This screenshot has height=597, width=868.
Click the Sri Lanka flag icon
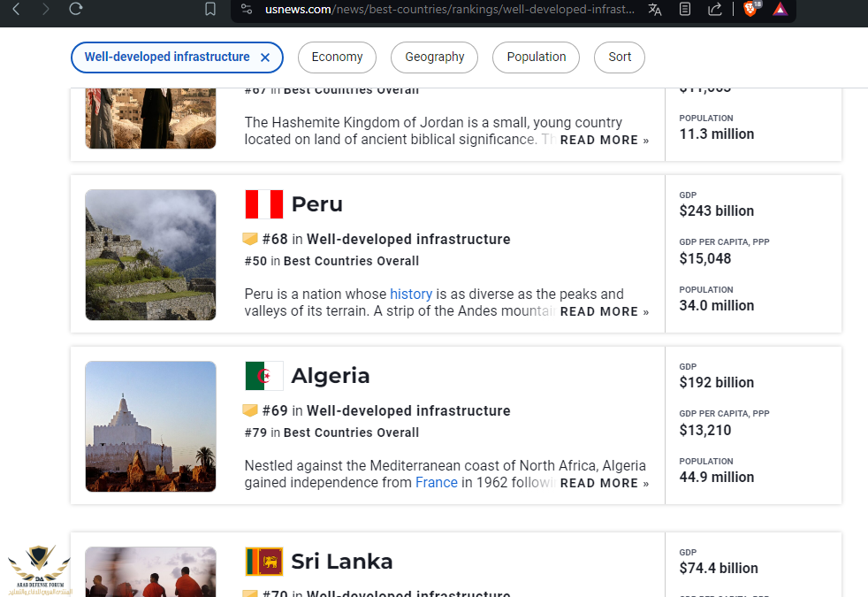[x=264, y=562]
